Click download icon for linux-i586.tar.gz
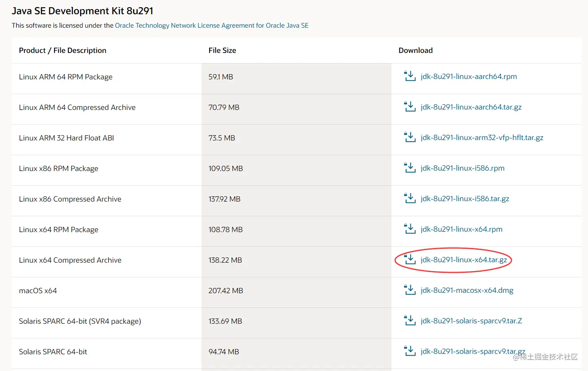 [x=409, y=198]
